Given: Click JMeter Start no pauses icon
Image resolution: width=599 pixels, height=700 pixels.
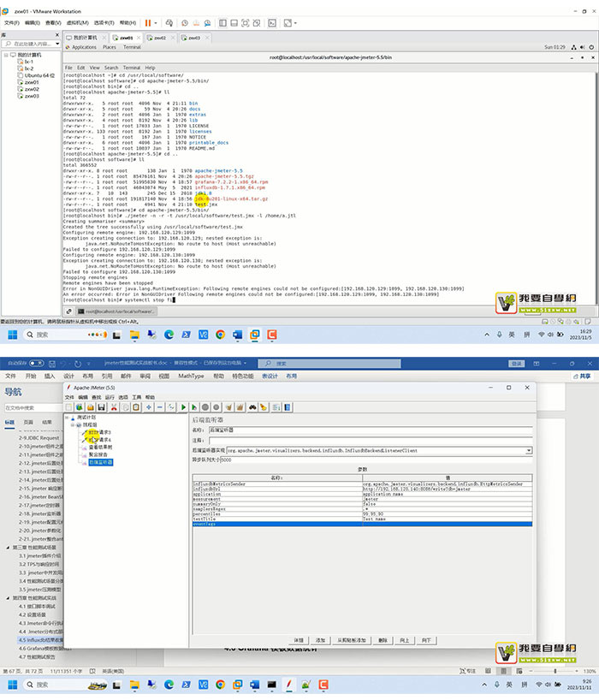Looking at the screenshot, I should [x=194, y=407].
